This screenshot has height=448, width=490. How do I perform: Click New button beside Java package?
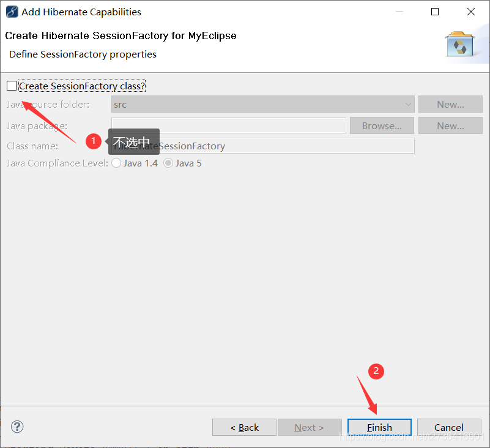450,125
